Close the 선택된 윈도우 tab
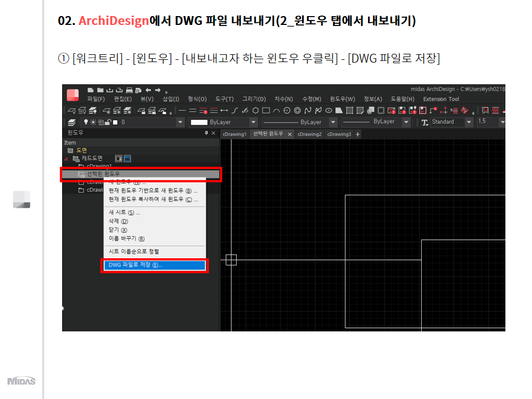This screenshot has height=399, width=532. [x=290, y=134]
